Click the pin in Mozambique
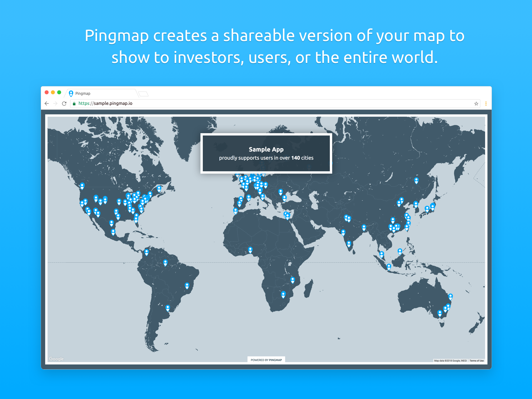532x399 pixels. pos(293,280)
